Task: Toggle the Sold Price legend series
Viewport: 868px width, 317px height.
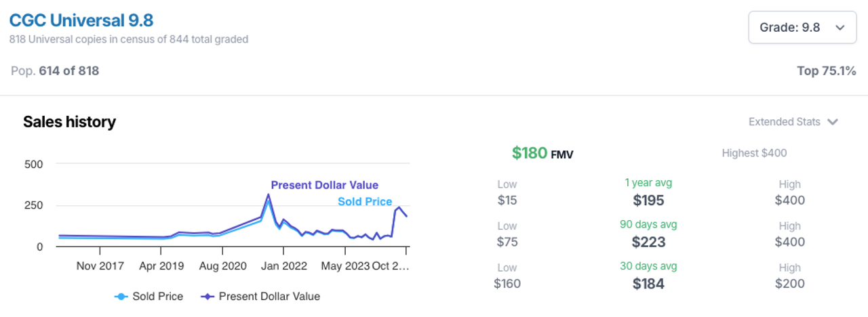Action: (149, 296)
